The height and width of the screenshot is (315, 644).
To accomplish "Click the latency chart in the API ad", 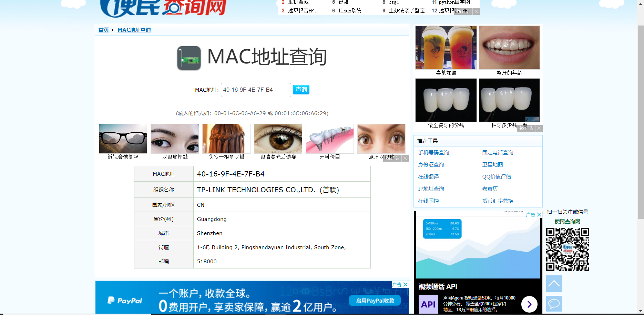I will pyautogui.click(x=478, y=247).
